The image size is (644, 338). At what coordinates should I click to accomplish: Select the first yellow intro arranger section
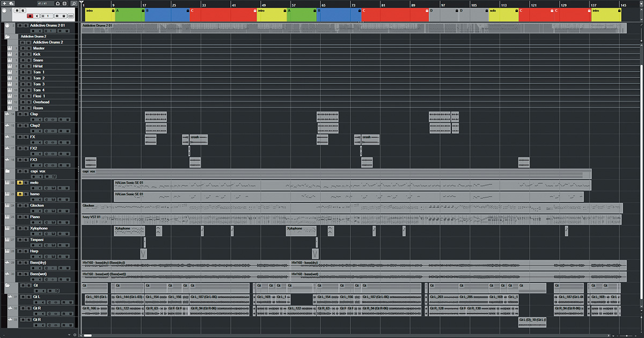[99, 15]
